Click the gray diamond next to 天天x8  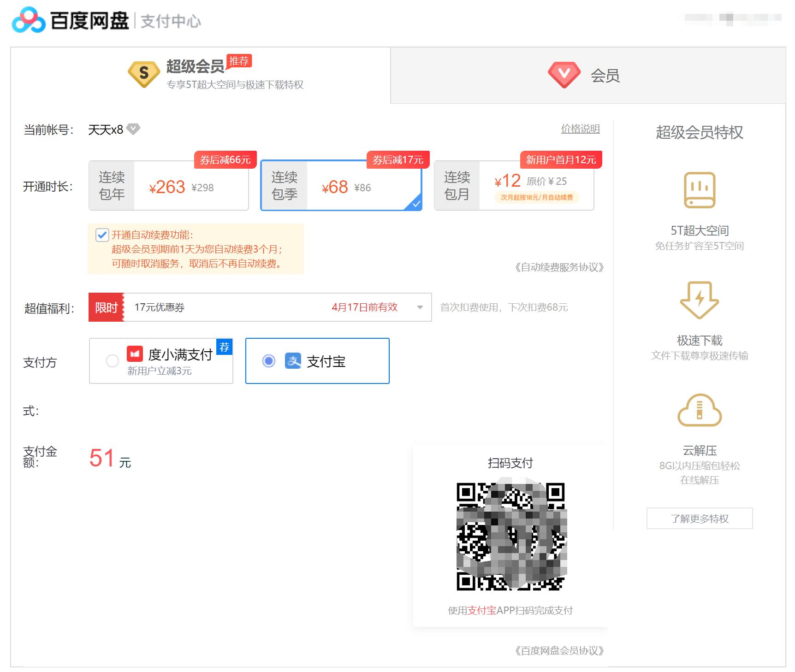[x=133, y=129]
